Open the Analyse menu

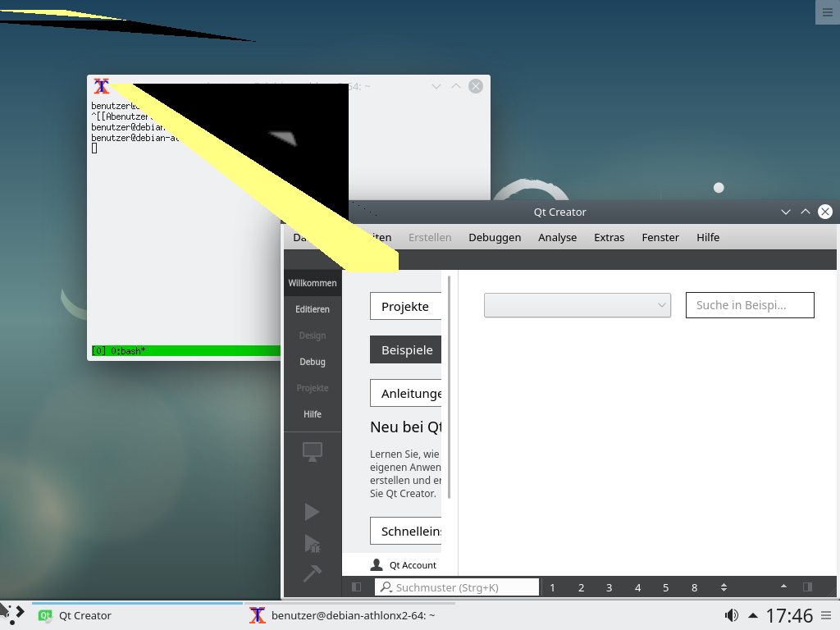557,237
